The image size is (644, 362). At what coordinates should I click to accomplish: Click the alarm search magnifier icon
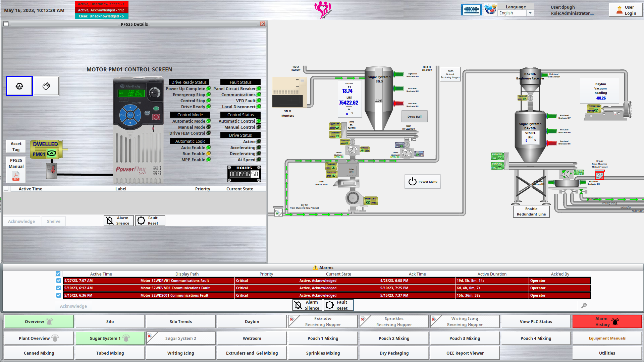(x=584, y=306)
